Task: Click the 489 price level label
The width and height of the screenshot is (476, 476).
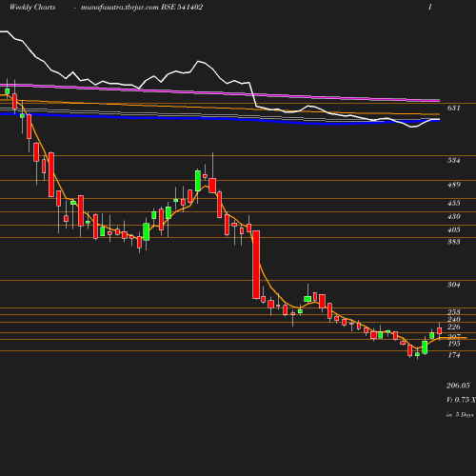Action: pos(454,185)
